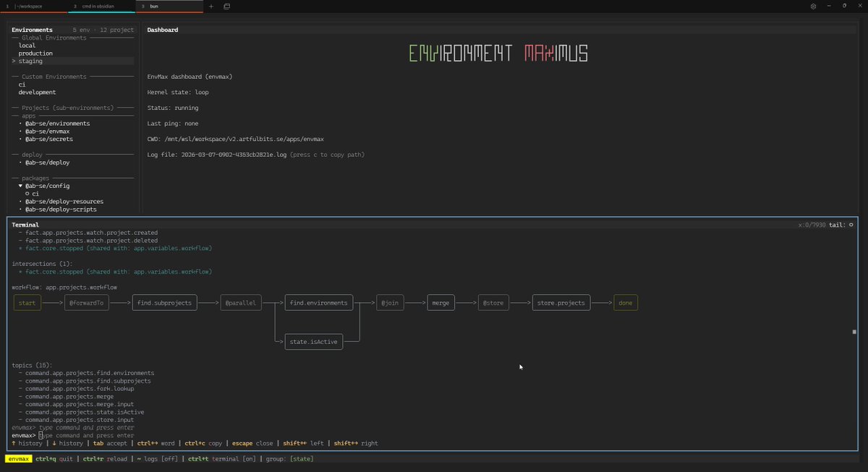Toggle logs [off] in status bar

point(157,459)
